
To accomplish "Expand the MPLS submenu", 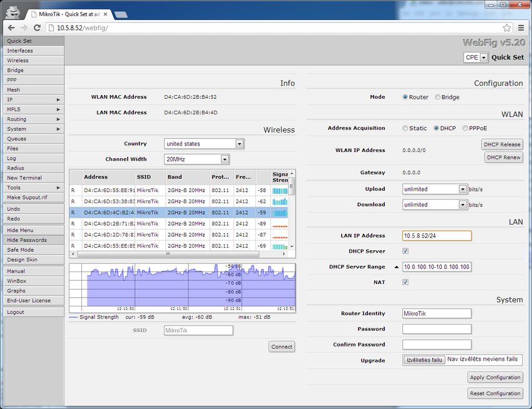I will (x=34, y=109).
